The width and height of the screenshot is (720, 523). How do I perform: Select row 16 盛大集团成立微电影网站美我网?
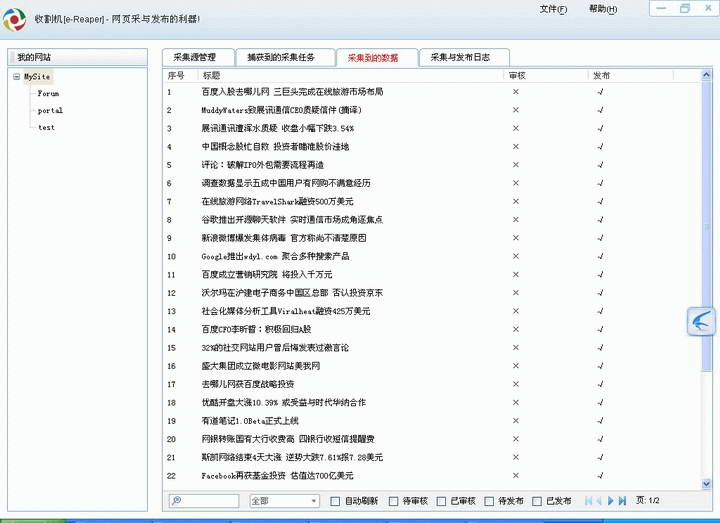coord(432,366)
